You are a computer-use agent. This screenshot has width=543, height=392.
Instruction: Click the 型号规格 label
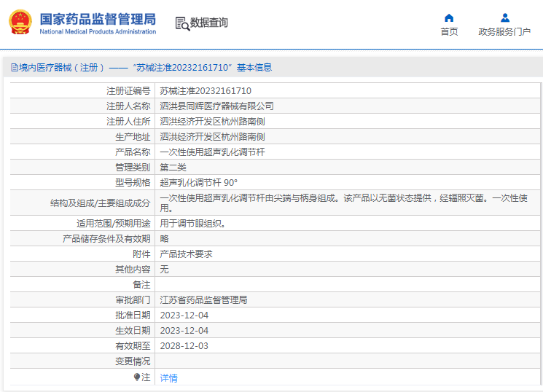coord(133,182)
